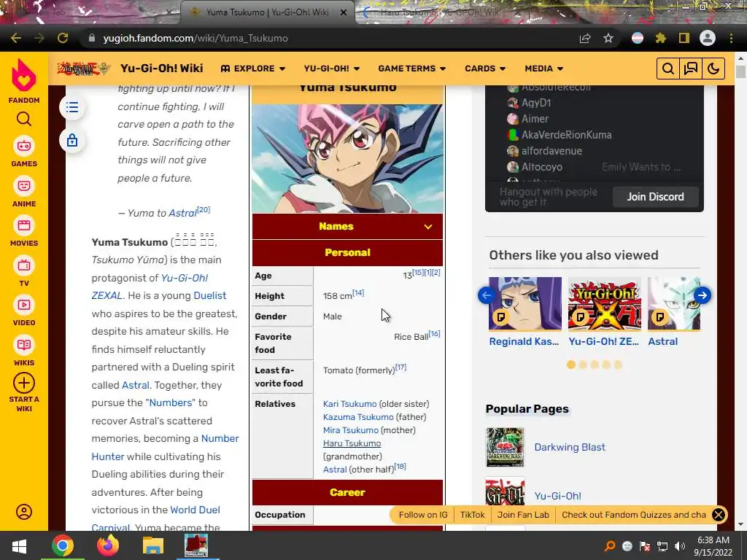
Task: Click the page lock icon
Action: [72, 141]
